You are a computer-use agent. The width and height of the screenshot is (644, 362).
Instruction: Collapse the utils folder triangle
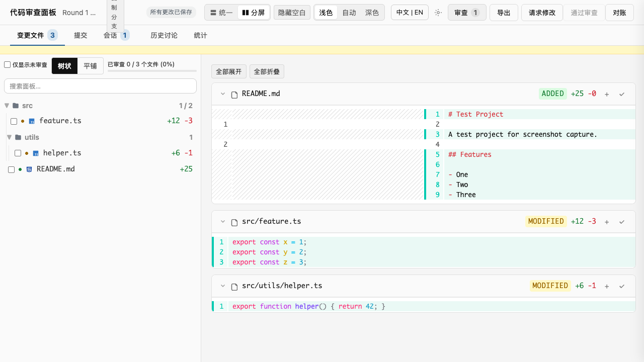coord(10,137)
